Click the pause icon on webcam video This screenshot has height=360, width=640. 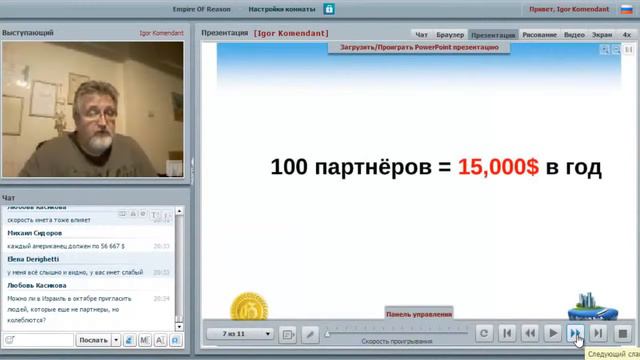point(174,168)
